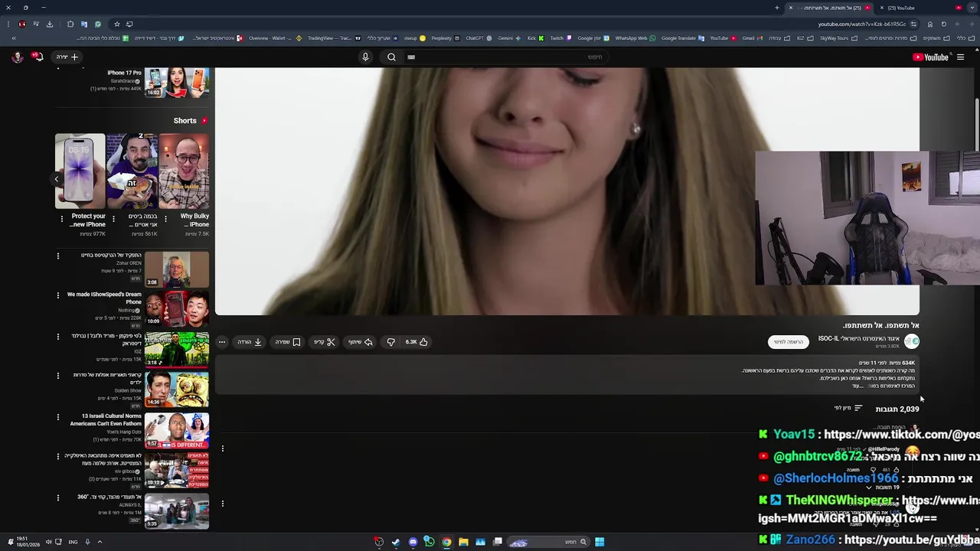
Task: Open the 'Protect your new iPhone' short
Action: (80, 171)
